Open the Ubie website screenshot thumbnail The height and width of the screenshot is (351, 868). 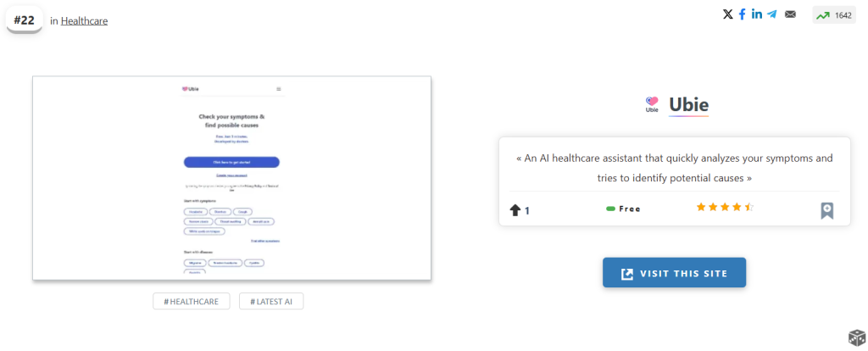(x=231, y=178)
